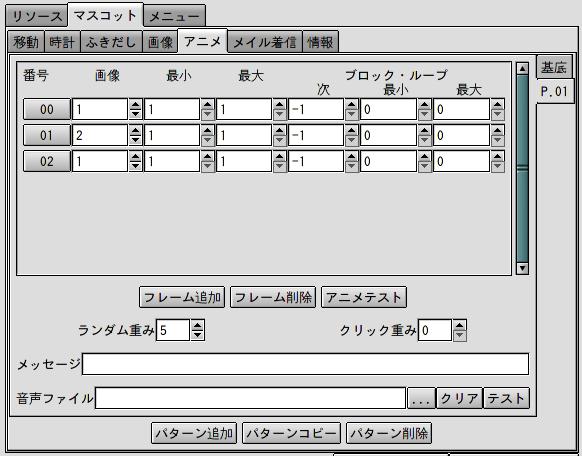Screen dimensions: 582x456
Task: Clear the sound file with クリア
Action: [460, 398]
